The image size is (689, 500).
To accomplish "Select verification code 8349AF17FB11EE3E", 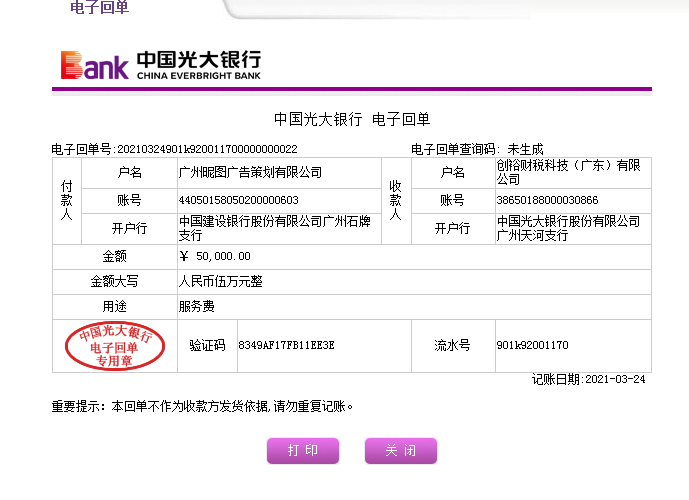I will [x=286, y=345].
